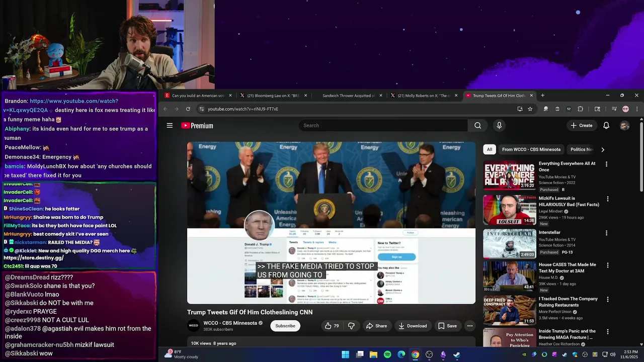Open Spotify from taskbar
This screenshot has width=644, height=362.
pyautogui.click(x=387, y=354)
